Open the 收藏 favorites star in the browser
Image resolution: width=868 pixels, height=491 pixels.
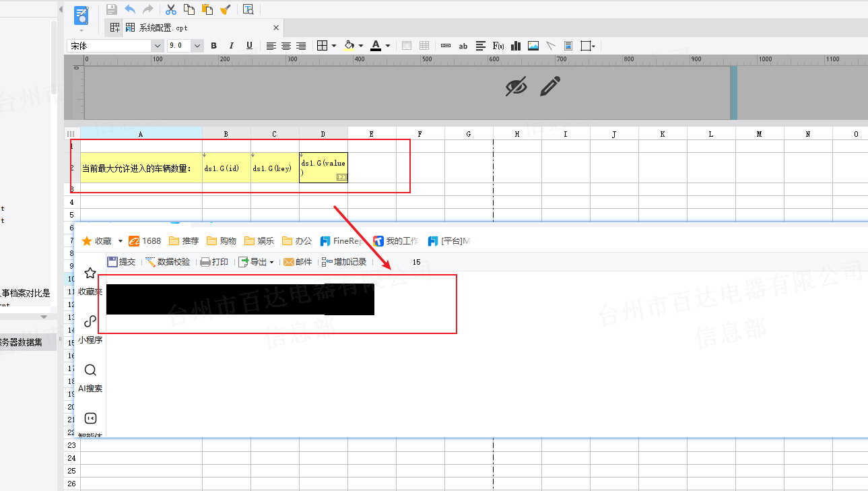pos(87,240)
